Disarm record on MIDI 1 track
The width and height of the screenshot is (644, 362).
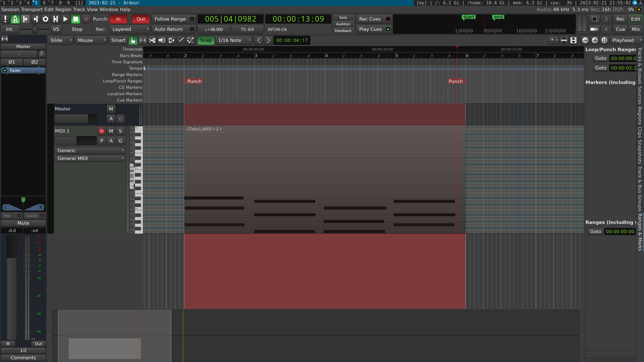tap(101, 131)
